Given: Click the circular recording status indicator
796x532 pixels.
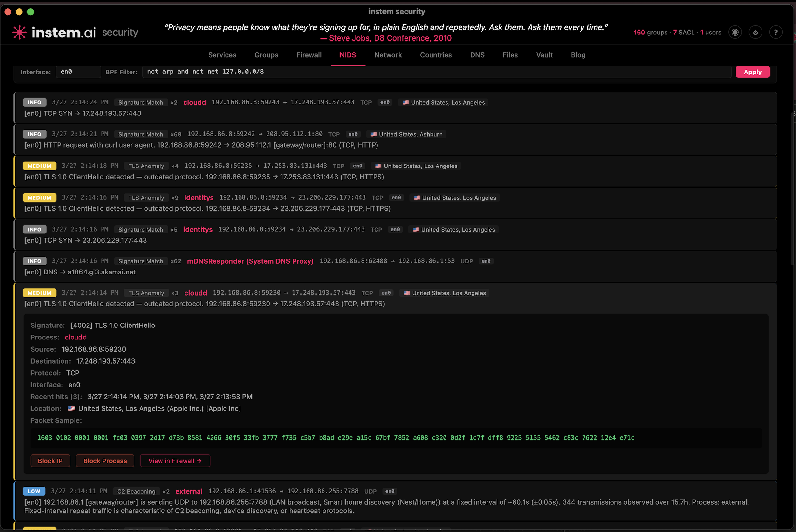Looking at the screenshot, I should pyautogui.click(x=735, y=32).
